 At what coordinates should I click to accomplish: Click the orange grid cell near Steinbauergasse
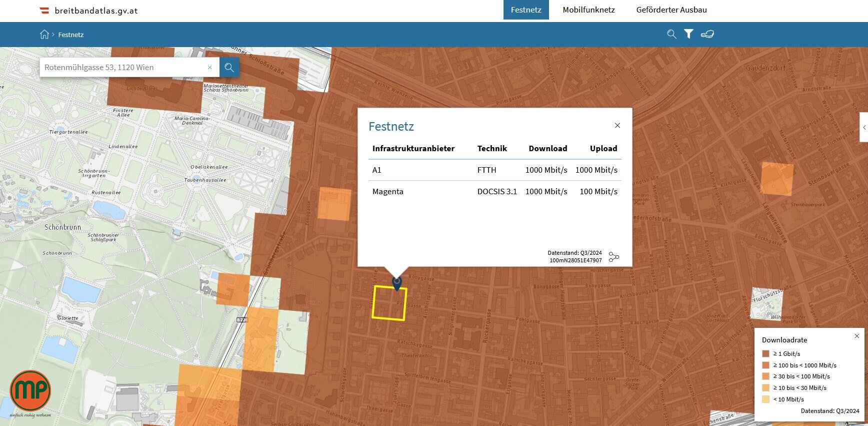(776, 178)
